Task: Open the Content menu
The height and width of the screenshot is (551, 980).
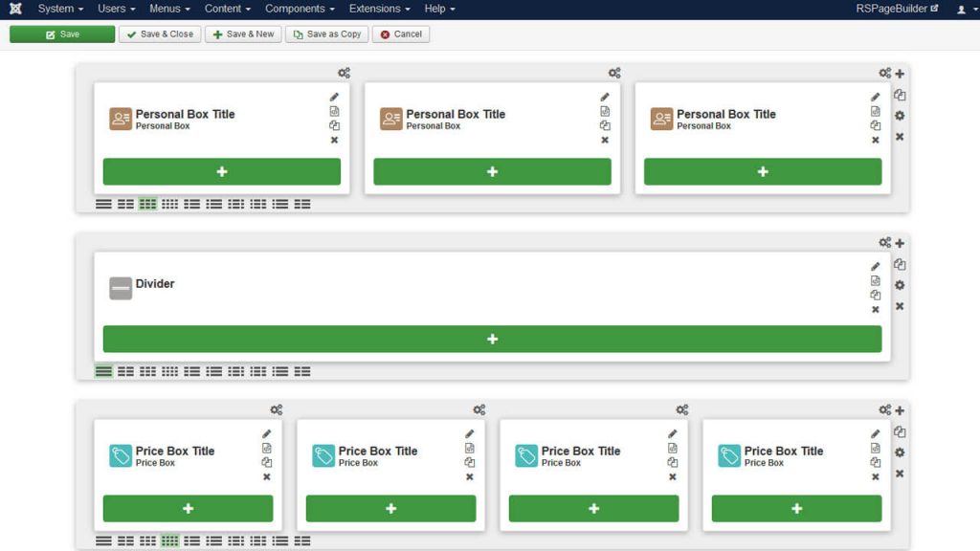Action: pos(228,9)
